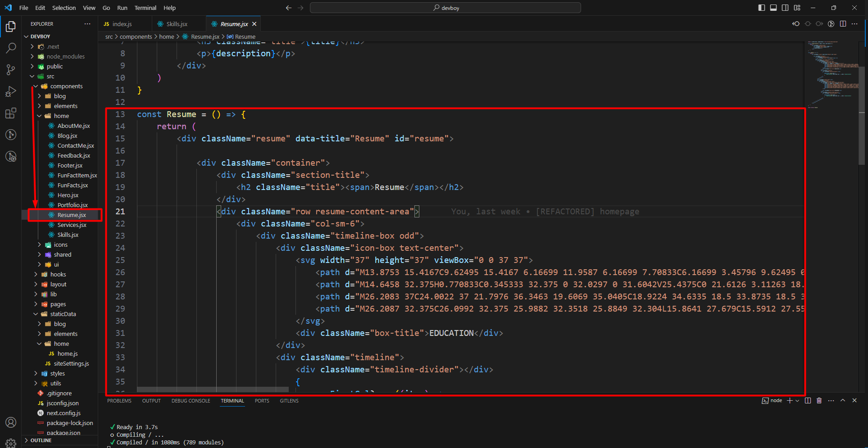This screenshot has height=448, width=868.
Task: Open the Run and Debug view
Action: coord(11,91)
